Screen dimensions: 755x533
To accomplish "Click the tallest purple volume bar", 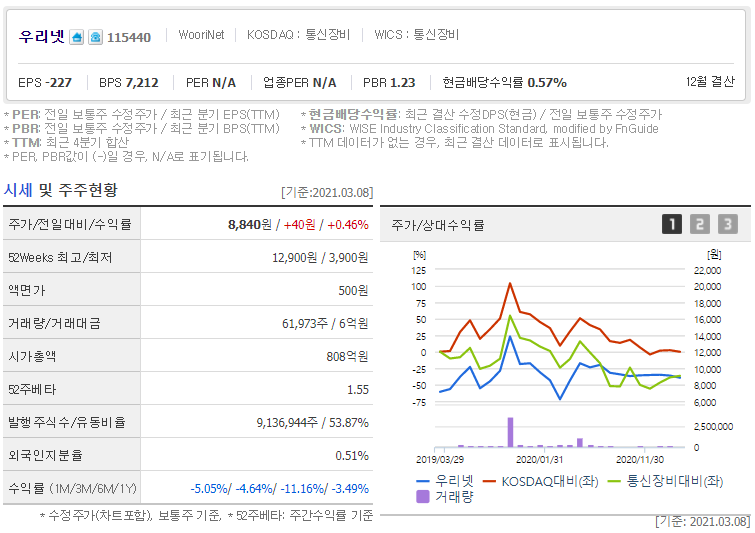I will [x=510, y=432].
